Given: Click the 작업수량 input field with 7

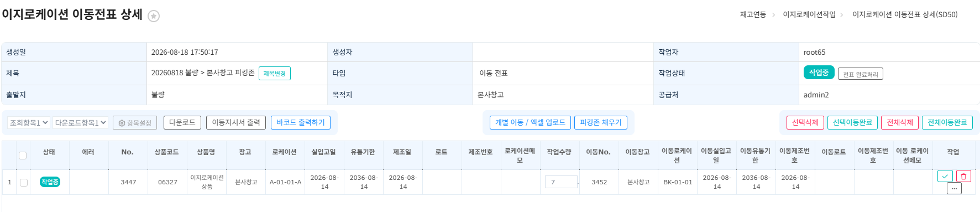Looking at the screenshot, I should pos(561,182).
